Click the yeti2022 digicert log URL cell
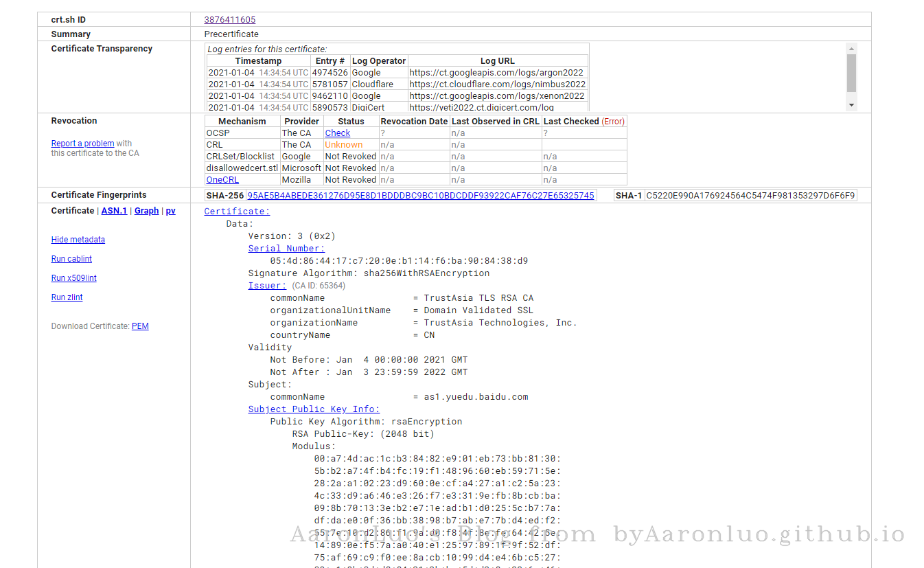This screenshot has height=568, width=924. coord(497,107)
